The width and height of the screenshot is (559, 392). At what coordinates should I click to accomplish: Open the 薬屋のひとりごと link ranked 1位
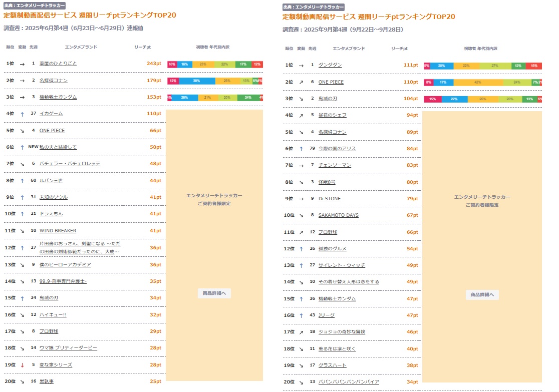tap(58, 64)
